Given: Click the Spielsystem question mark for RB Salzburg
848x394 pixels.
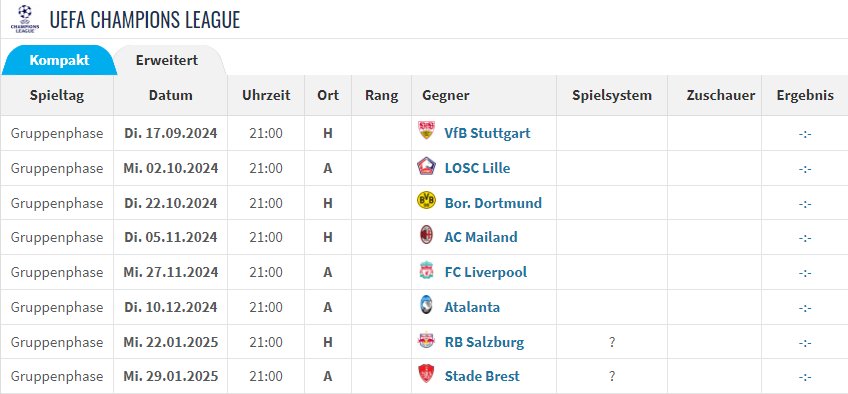Looking at the screenshot, I should (612, 342).
